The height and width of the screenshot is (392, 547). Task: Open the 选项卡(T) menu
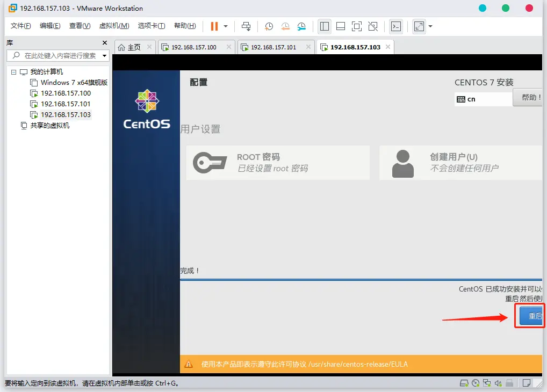tap(152, 26)
